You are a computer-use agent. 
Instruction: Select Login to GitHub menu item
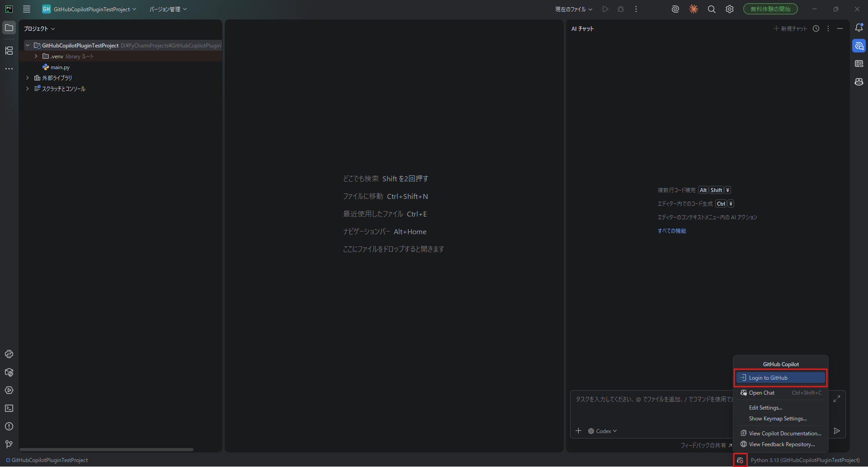point(780,378)
